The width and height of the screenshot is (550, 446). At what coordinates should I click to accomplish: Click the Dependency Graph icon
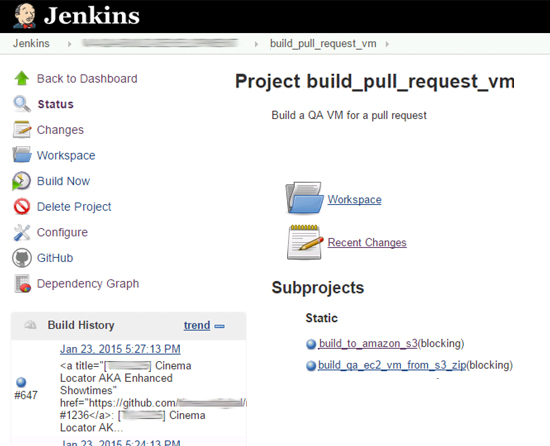(x=22, y=283)
